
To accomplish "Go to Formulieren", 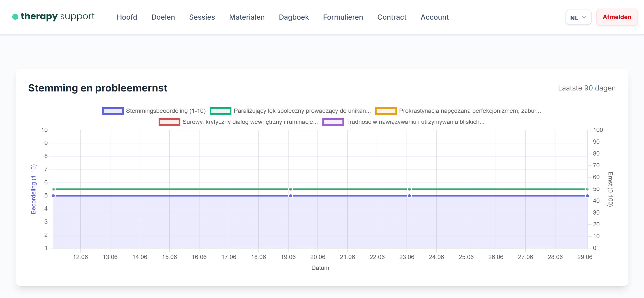I will (343, 17).
